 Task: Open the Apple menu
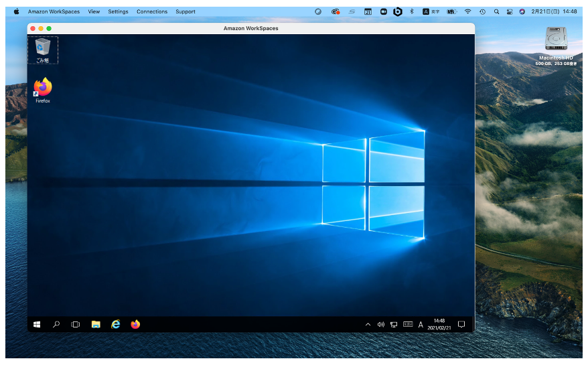point(17,11)
